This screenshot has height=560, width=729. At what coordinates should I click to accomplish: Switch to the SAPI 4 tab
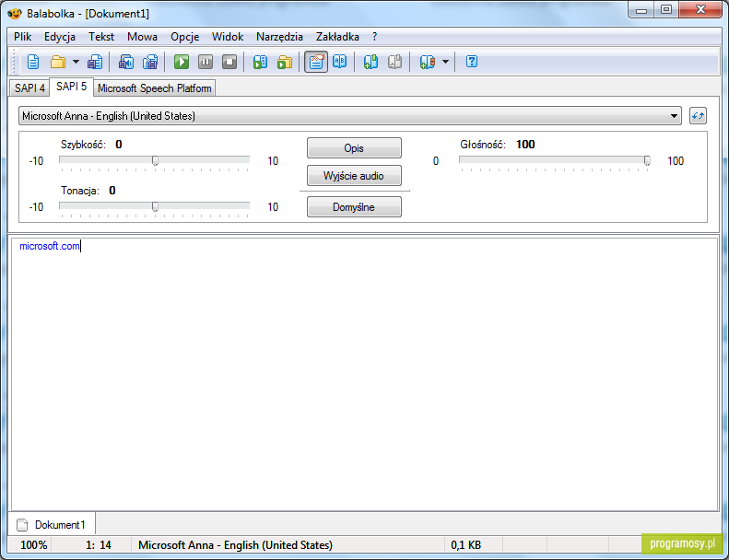pos(29,88)
